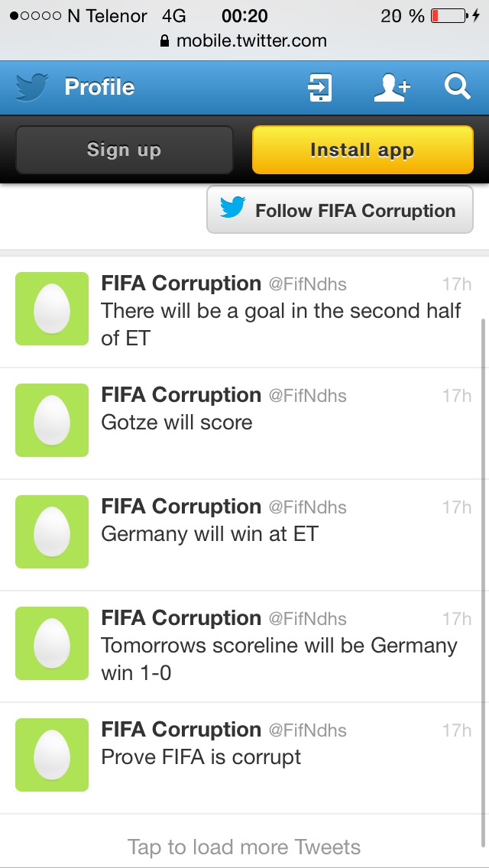Open search with the magnifier icon
Image resolution: width=489 pixels, height=868 pixels.
tap(458, 87)
